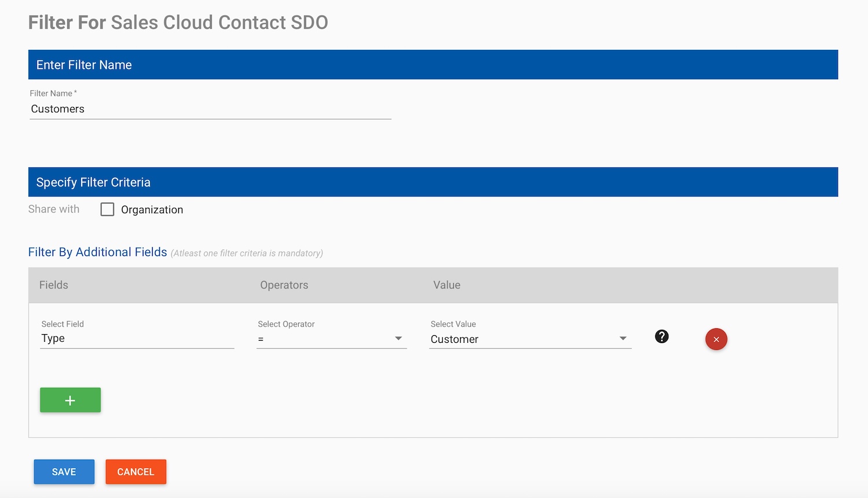Enable sharing with Organization checkbox

point(107,209)
